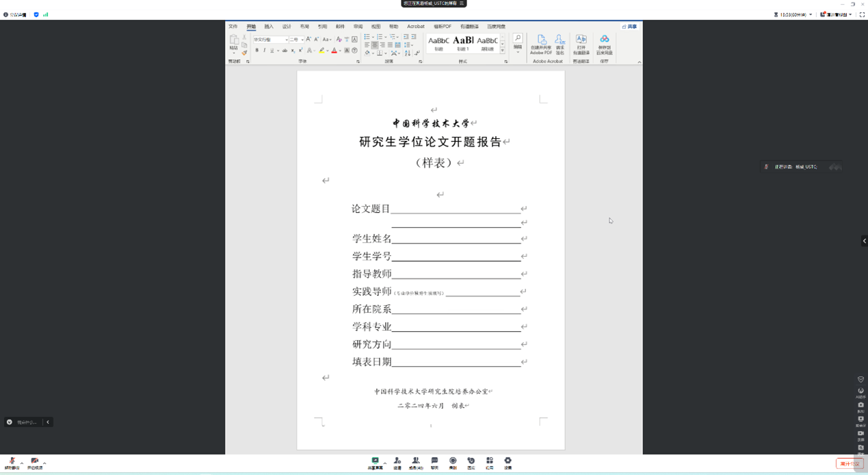The width and height of the screenshot is (868, 475).
Task: Click the 共享屏幕 share screen icon
Action: tap(375, 462)
